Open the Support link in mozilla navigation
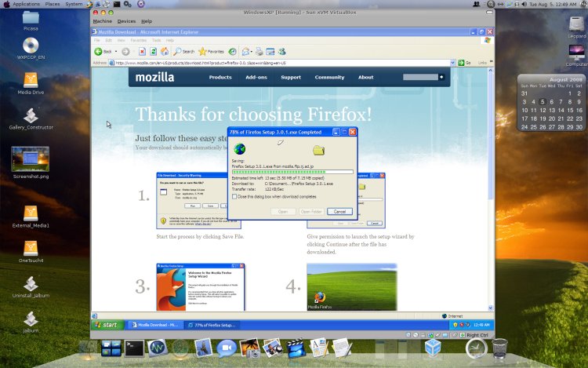This screenshot has width=588, height=368. (291, 77)
